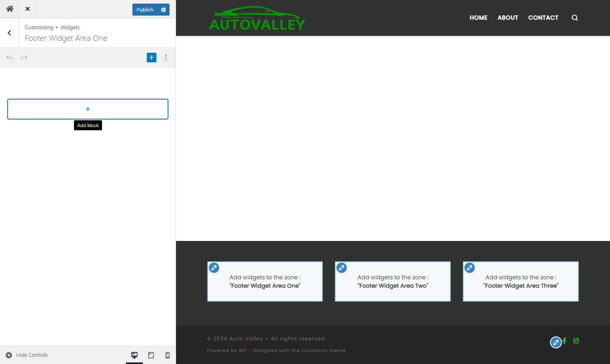Click the "Footer Widget Area One" placeholder box
This screenshot has width=610, height=364.
click(x=265, y=282)
